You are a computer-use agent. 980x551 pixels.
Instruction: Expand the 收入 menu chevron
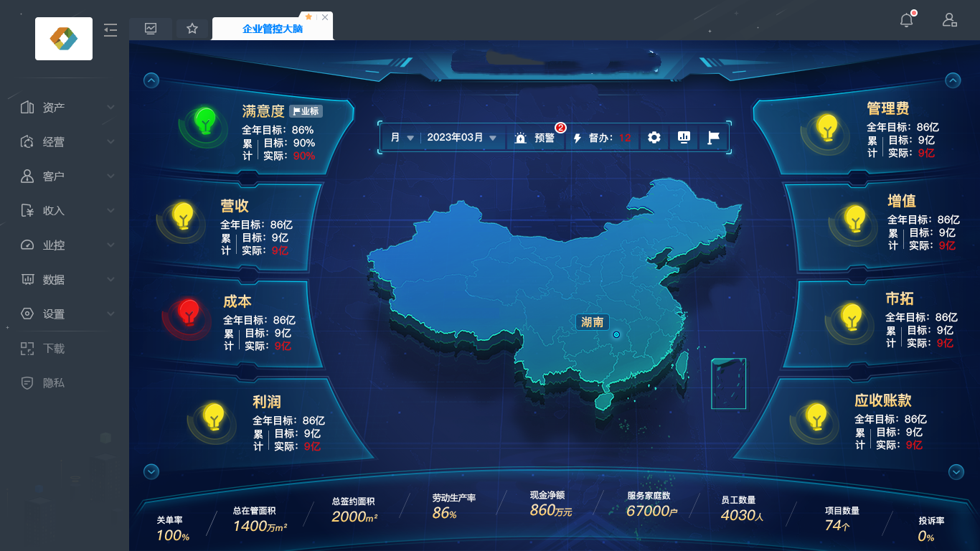110,210
